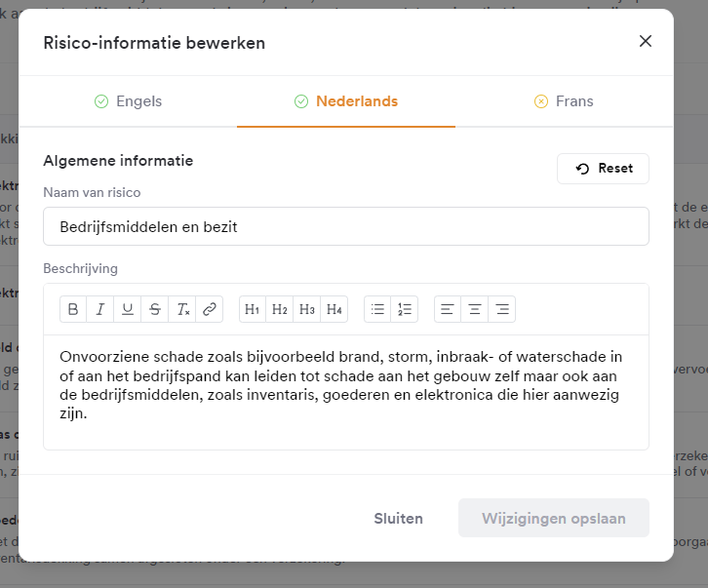The width and height of the screenshot is (708, 588).
Task: Set Heading 3 style
Action: point(306,309)
